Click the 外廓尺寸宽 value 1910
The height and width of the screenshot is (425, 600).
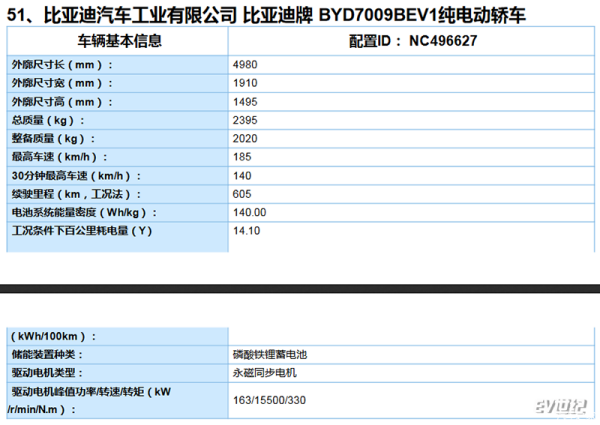(245, 83)
